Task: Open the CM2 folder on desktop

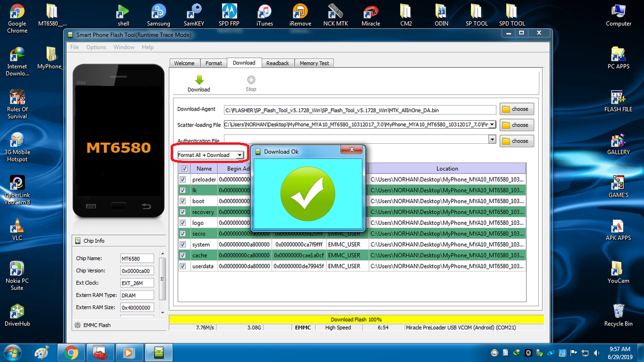Action: [406, 15]
